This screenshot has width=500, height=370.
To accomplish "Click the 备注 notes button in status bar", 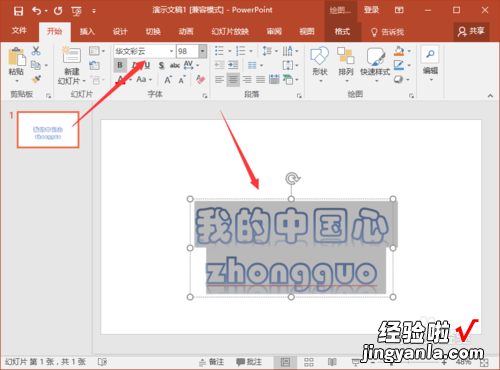I will 212,362.
